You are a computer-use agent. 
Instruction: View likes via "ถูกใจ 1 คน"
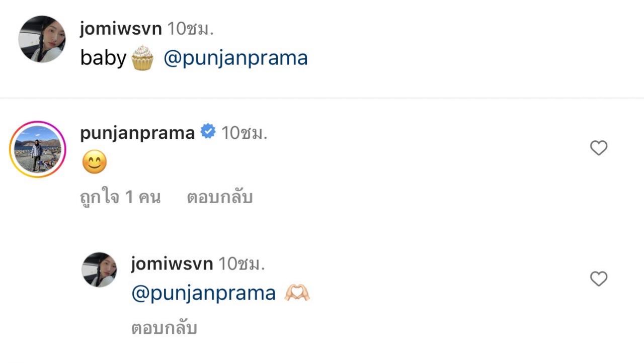(120, 197)
